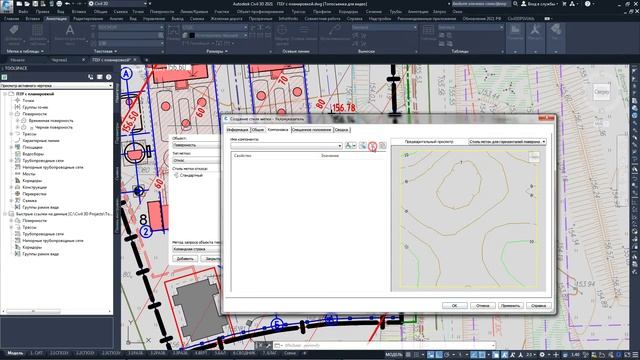This screenshot has width=640, height=360.
Task: Click the Toolspace help icon
Action: [x=109, y=77]
